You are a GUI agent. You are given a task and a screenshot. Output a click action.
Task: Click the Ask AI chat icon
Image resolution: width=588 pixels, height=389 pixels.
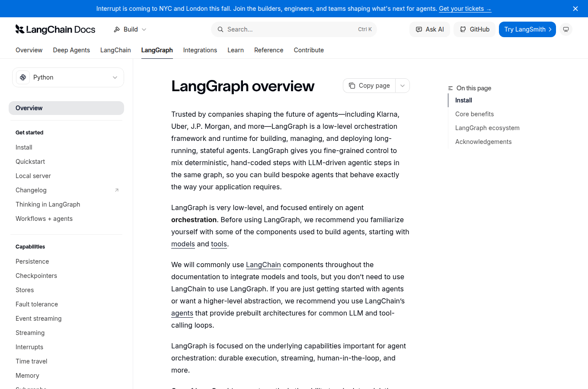pos(419,29)
